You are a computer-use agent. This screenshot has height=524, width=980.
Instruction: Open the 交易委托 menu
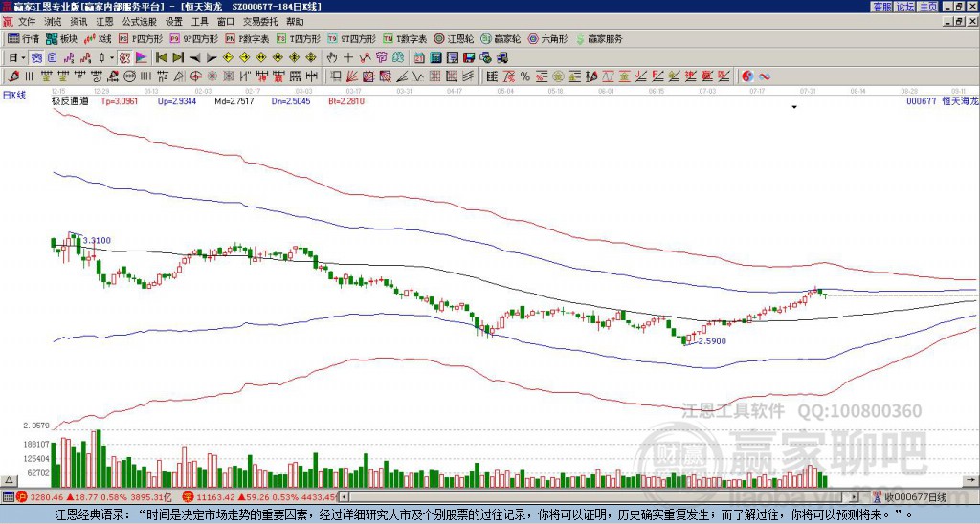tap(260, 22)
